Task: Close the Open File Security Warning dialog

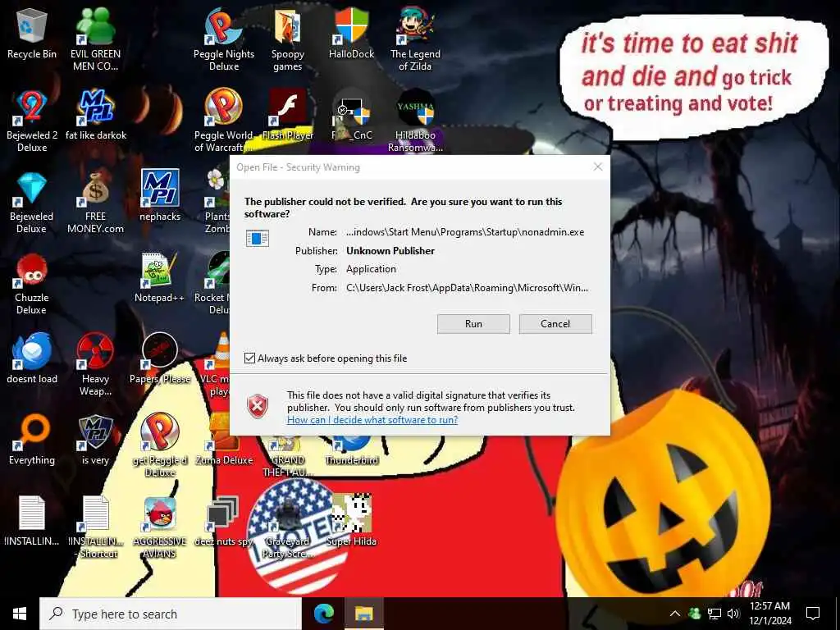Action: tap(598, 167)
